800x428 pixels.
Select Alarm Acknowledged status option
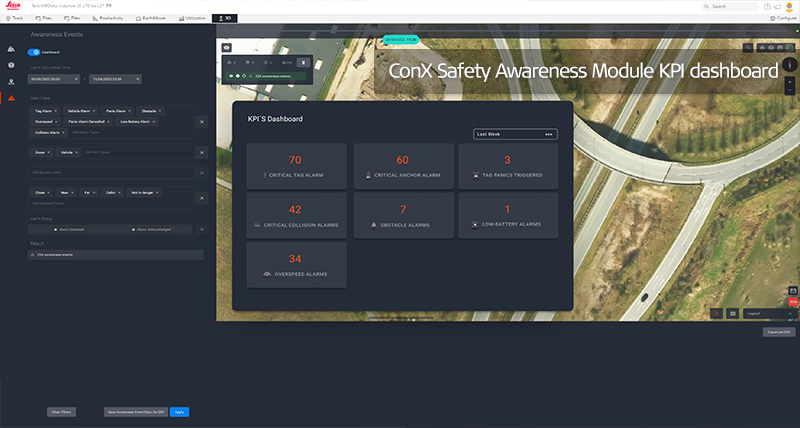click(152, 230)
